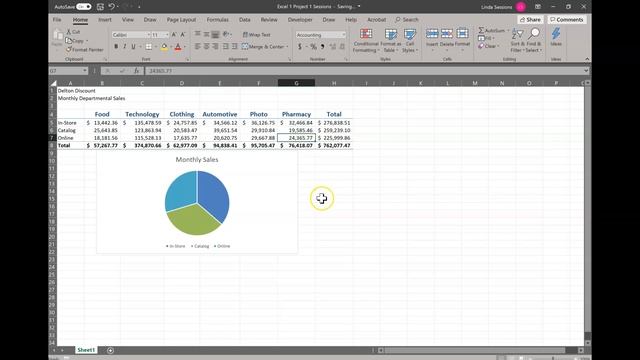640x360 pixels.
Task: Apply Comma Style icon
Action: [322, 47]
